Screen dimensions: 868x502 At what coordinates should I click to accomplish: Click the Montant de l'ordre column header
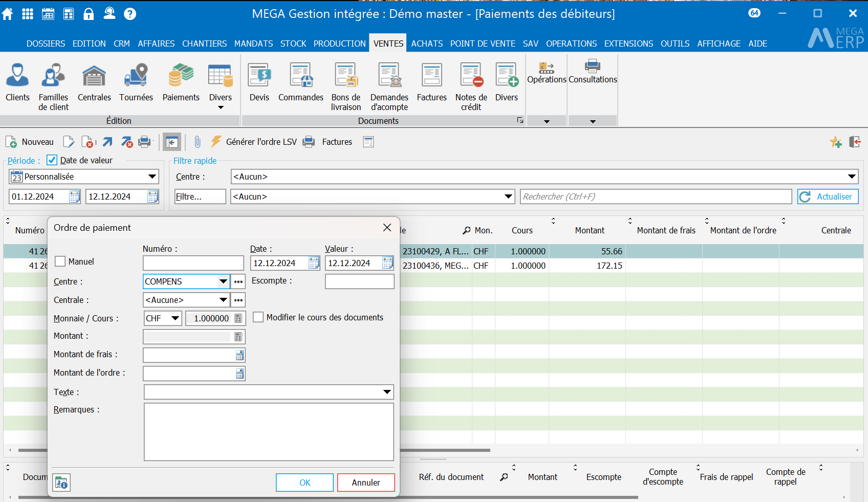743,230
